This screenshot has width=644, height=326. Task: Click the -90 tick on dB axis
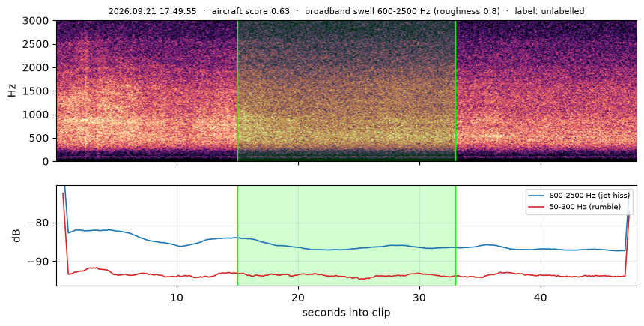(x=40, y=262)
